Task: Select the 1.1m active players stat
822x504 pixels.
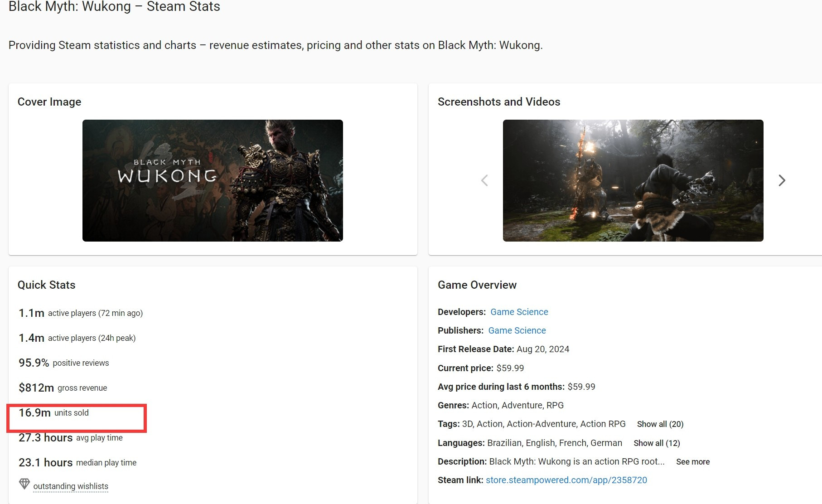Action: [x=81, y=313]
